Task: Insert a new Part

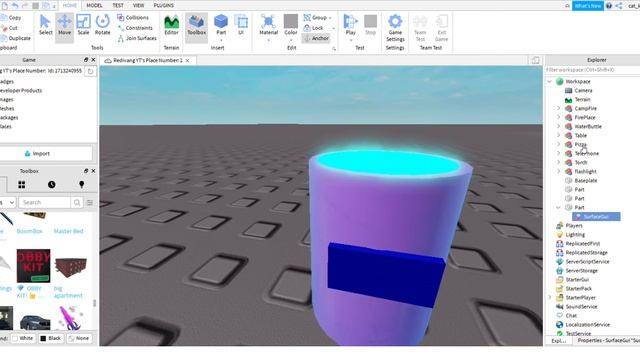Action: (221, 25)
